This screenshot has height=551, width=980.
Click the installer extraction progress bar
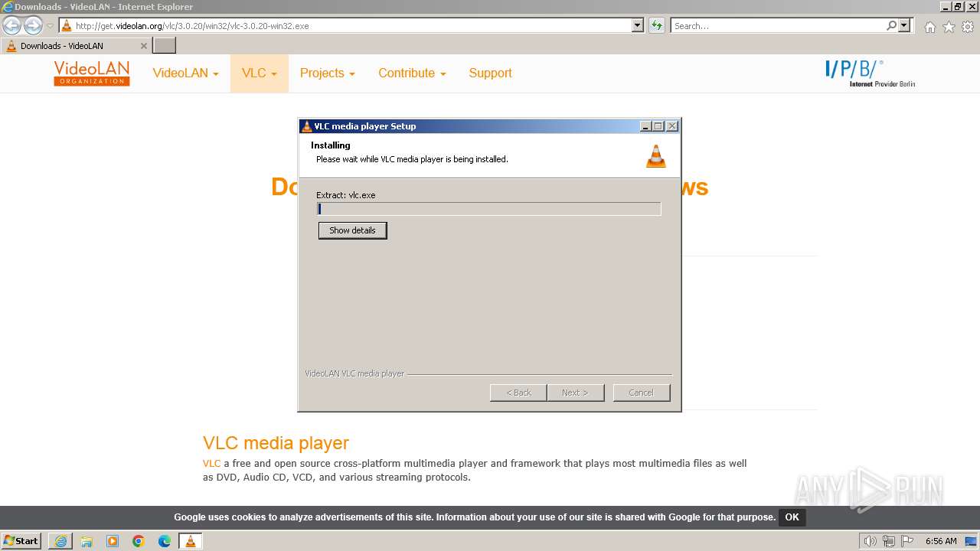(x=489, y=209)
